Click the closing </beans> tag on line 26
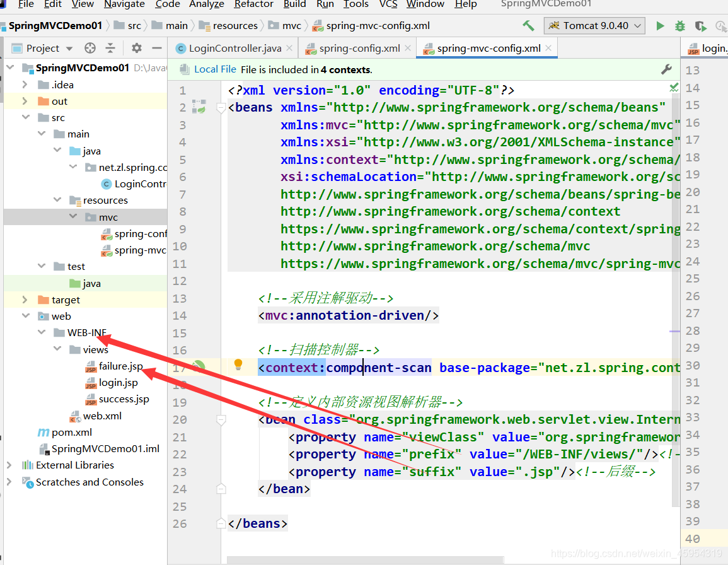Screen dimensions: 728x565 tap(258, 523)
